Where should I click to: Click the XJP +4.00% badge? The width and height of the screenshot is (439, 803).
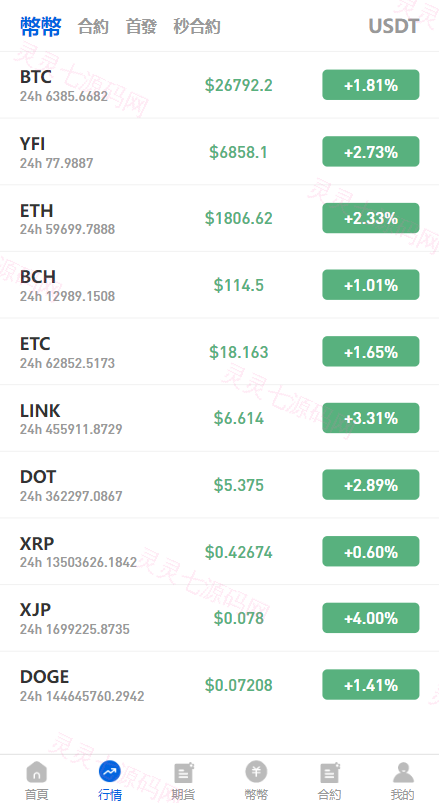(371, 618)
